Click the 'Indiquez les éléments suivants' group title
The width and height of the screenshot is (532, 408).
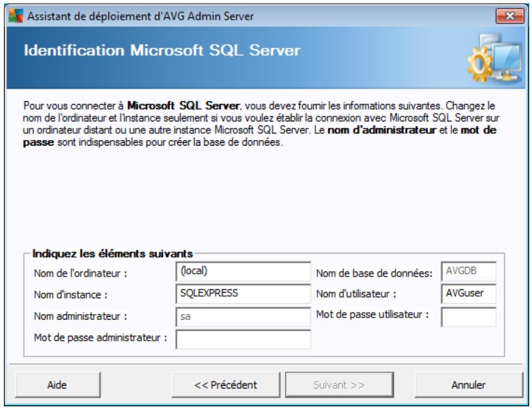112,254
